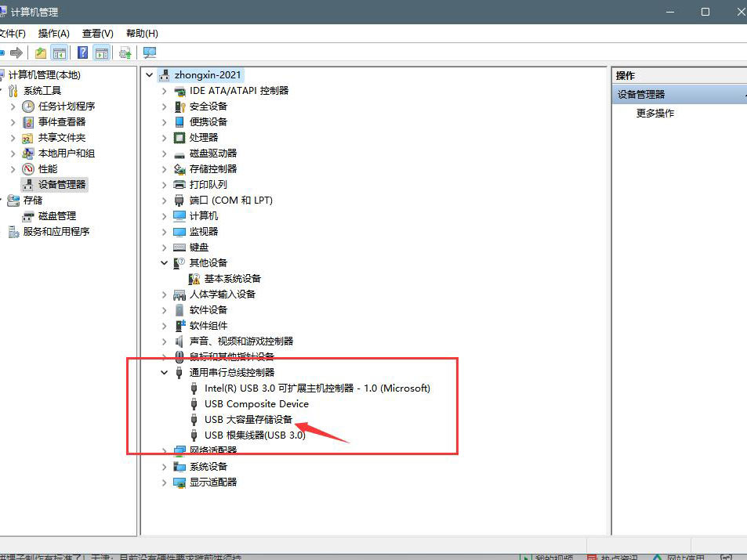Image resolution: width=747 pixels, height=560 pixels.
Task: Open the 操作(A) menu
Action: 53,34
